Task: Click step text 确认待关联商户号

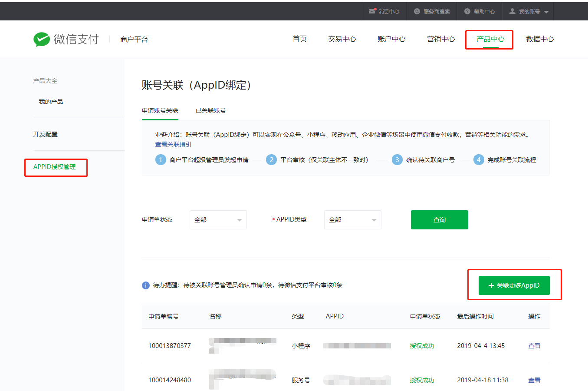Action: pyautogui.click(x=430, y=160)
